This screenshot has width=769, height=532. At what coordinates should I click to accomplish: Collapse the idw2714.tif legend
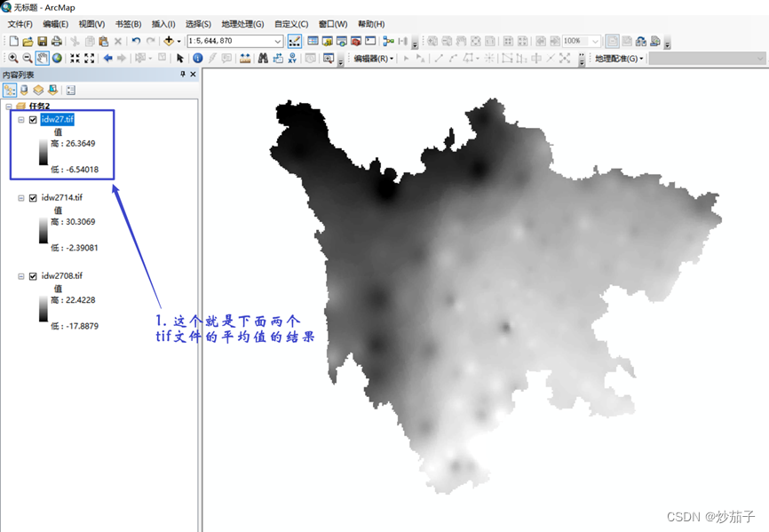point(21,198)
